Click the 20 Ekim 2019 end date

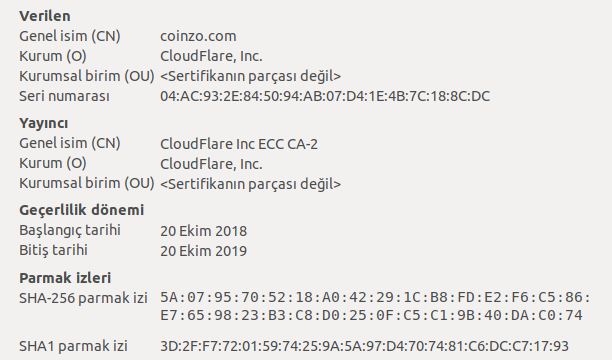point(203,251)
